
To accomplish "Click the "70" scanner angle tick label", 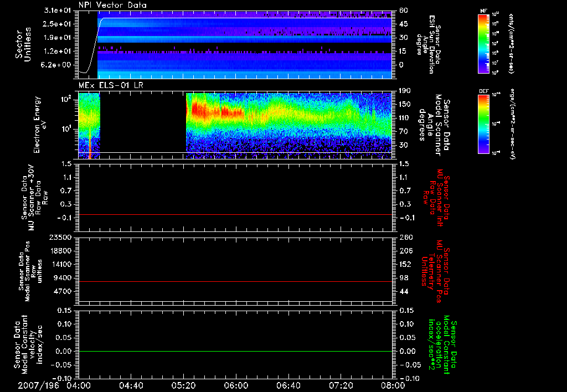I will pos(404,132).
